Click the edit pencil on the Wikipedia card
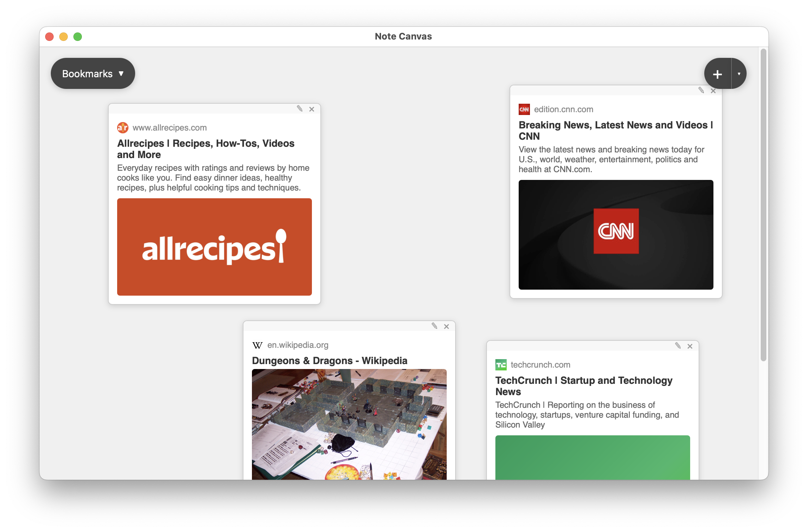 (x=434, y=326)
